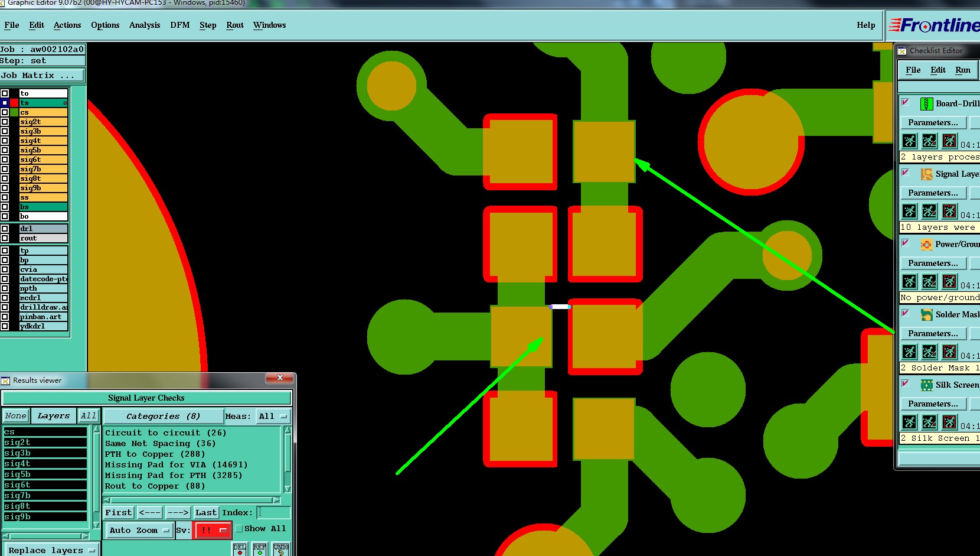Click the First result button
The width and height of the screenshot is (980, 556).
coord(119,513)
